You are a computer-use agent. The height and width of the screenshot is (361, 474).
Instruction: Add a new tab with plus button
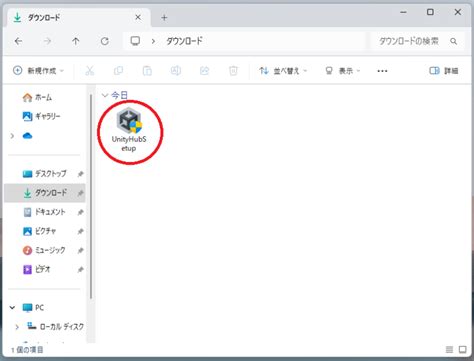(164, 18)
